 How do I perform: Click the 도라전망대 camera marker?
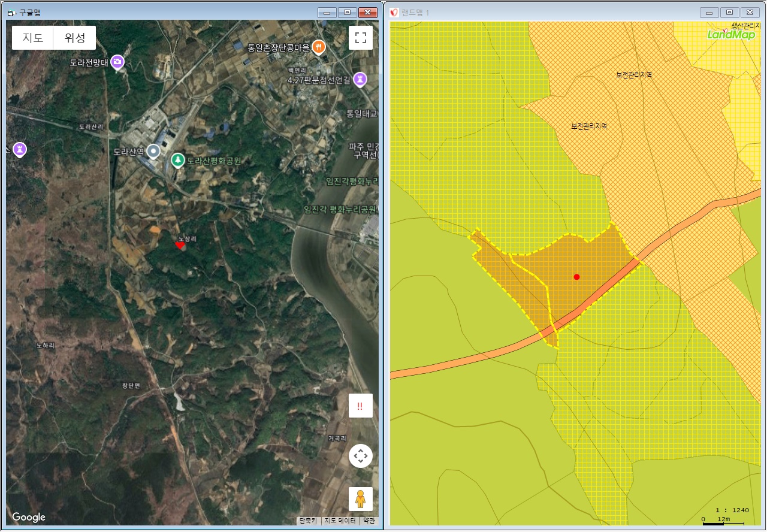(x=118, y=62)
